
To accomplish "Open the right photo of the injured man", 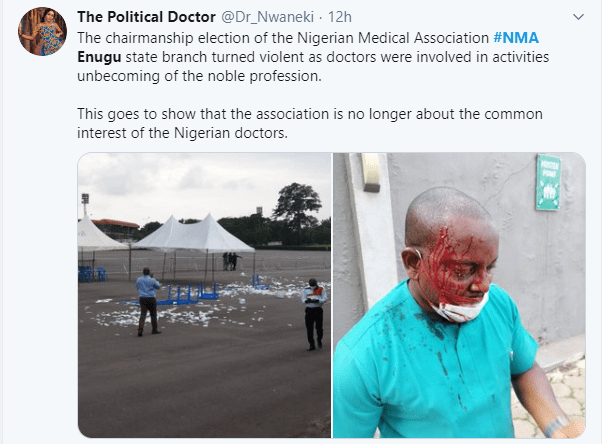I will 459,295.
